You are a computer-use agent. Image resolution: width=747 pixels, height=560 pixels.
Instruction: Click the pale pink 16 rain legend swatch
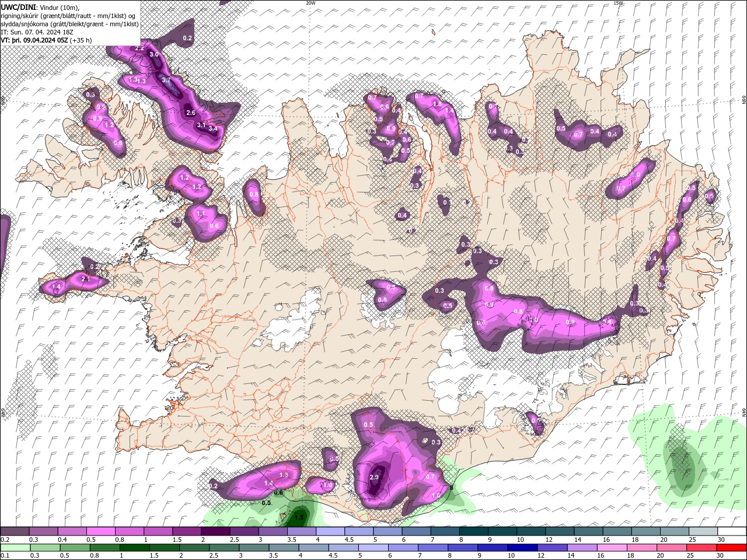click(x=612, y=548)
